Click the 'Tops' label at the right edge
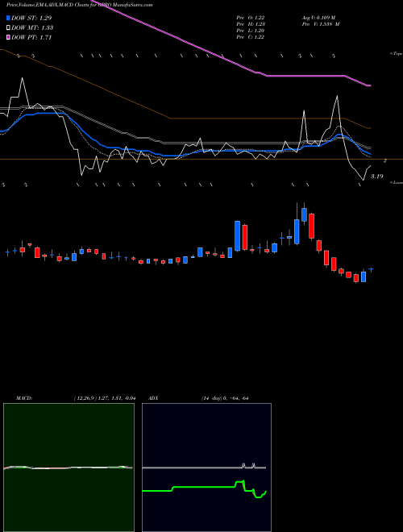 pos(397,54)
